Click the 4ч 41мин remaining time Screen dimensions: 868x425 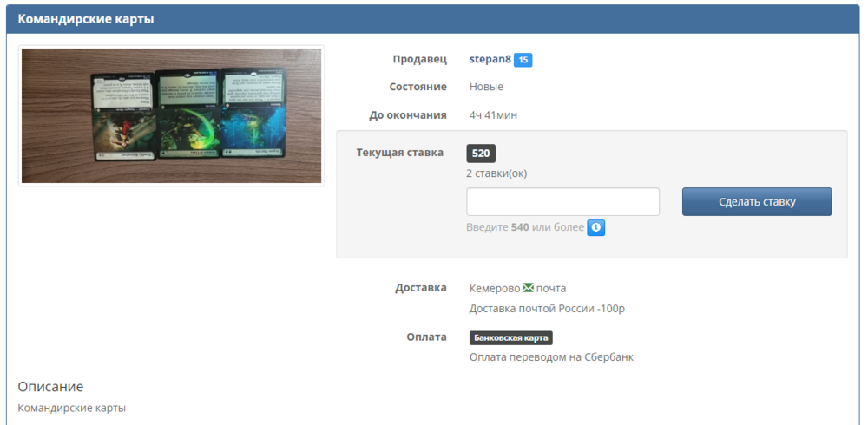pyautogui.click(x=493, y=114)
